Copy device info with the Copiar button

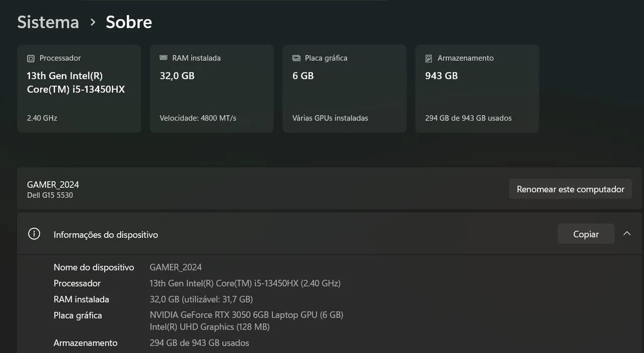click(586, 234)
